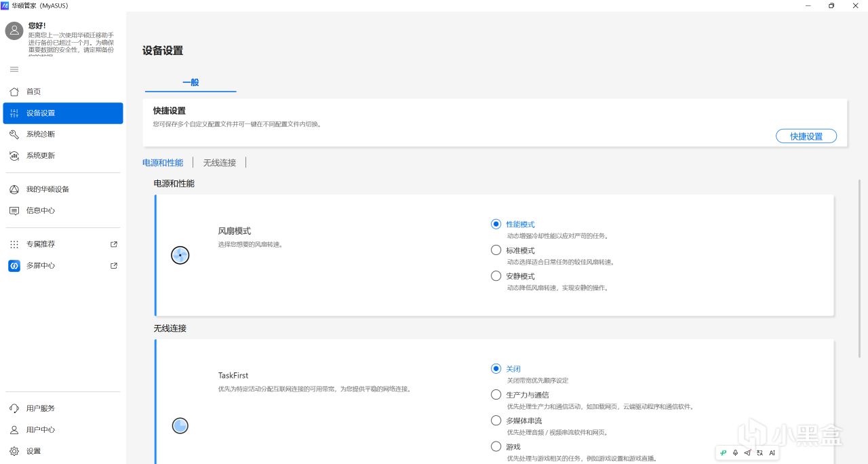Click the translate icon in the floating toolbar
Screen dimensions: 868x464
tap(759, 452)
